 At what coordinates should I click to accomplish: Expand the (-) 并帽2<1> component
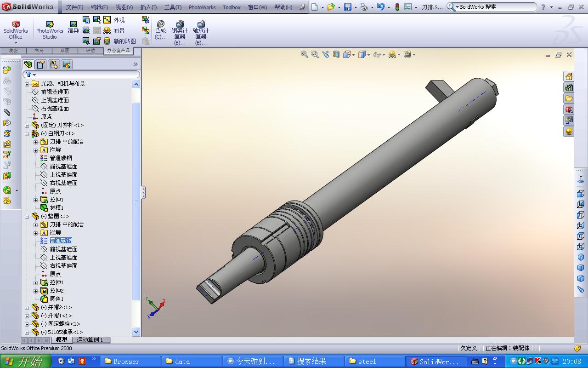pyautogui.click(x=27, y=307)
